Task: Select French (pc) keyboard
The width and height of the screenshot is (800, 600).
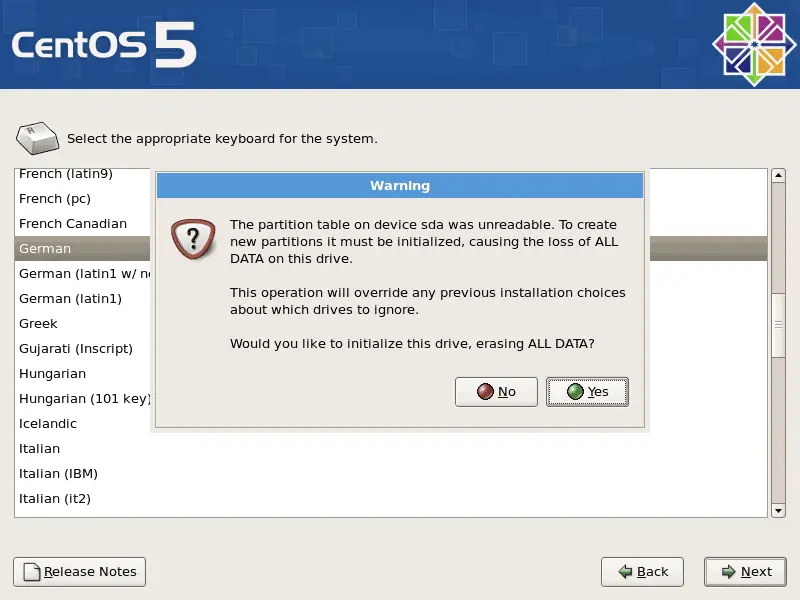Action: 82,198
